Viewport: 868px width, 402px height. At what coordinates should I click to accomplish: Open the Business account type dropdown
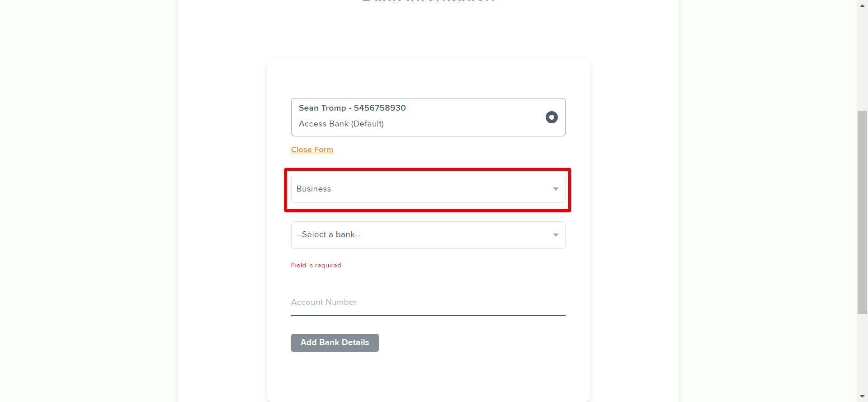point(428,189)
